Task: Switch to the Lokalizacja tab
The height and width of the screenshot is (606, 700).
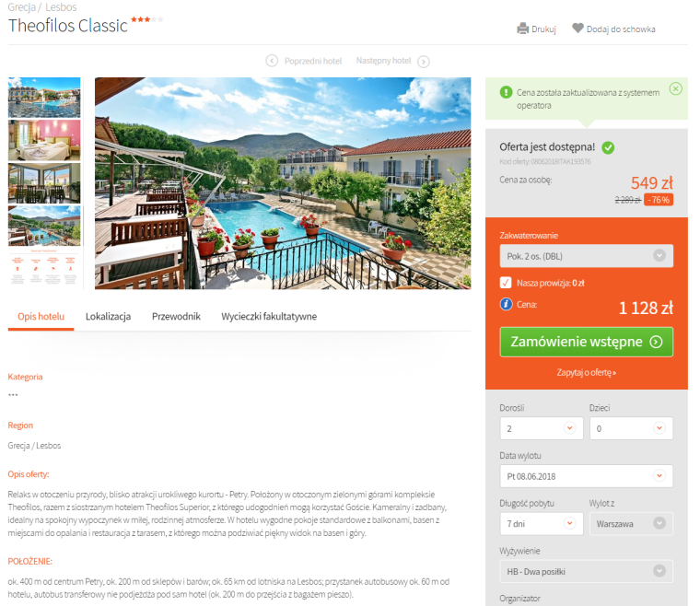Action: pyautogui.click(x=108, y=317)
